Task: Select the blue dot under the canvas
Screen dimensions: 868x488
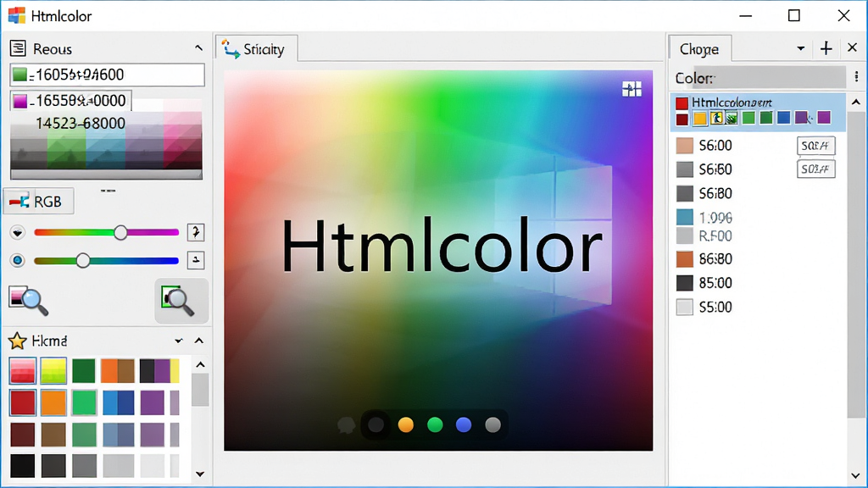Action: tap(464, 424)
